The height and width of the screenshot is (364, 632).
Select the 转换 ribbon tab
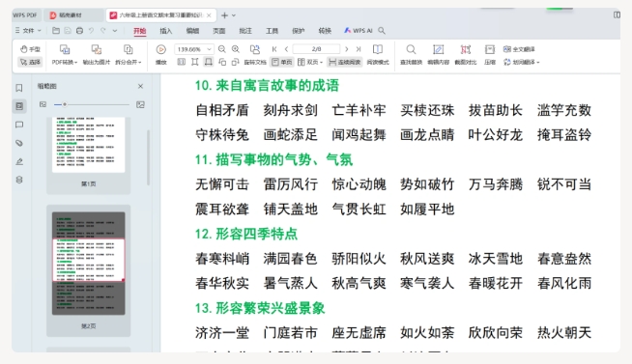click(x=325, y=31)
